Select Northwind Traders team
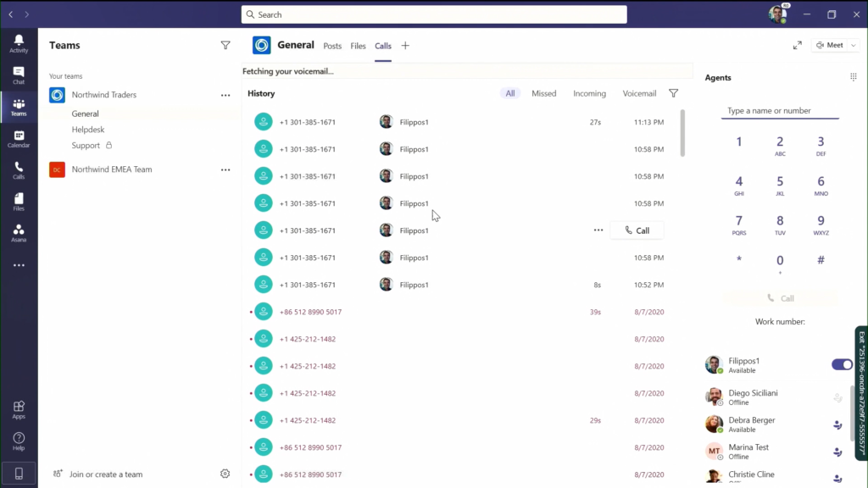The image size is (868, 488). click(x=103, y=95)
